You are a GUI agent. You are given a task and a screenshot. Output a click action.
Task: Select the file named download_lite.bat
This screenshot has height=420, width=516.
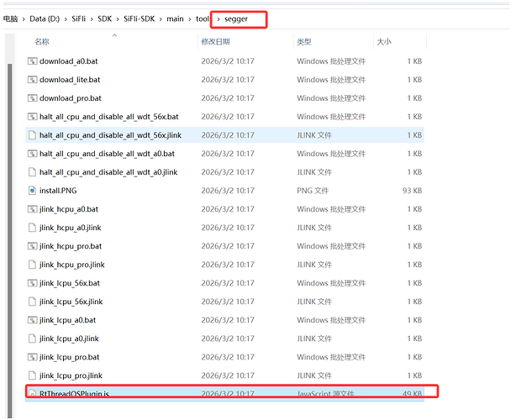click(70, 80)
